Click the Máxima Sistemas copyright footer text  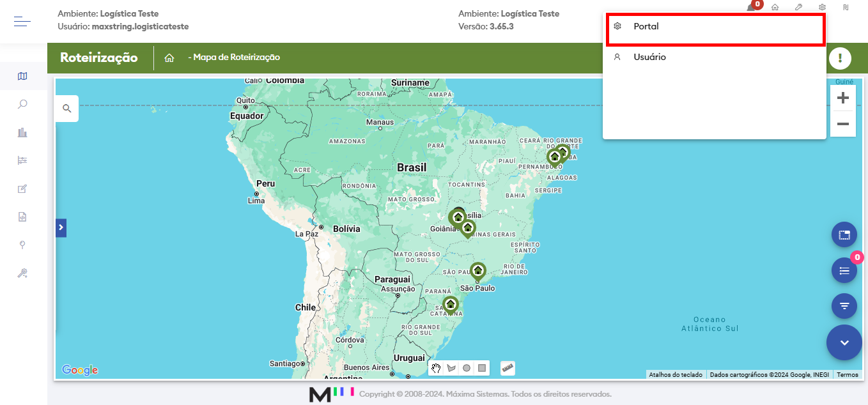tap(485, 394)
